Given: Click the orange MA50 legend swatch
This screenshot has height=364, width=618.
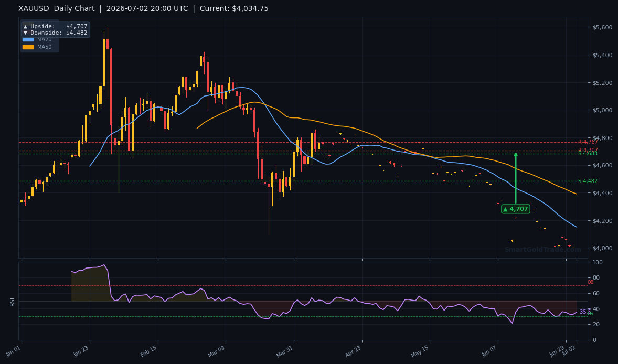Looking at the screenshot, I should point(28,47).
